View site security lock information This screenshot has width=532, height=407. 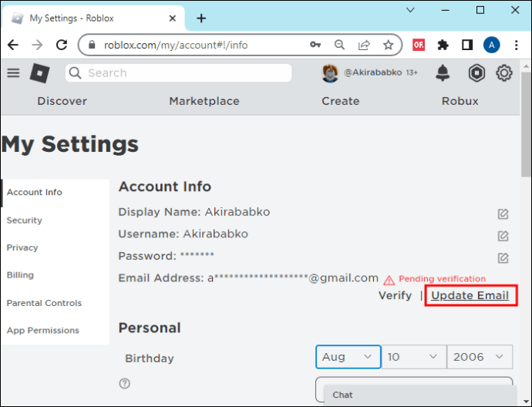(x=92, y=45)
